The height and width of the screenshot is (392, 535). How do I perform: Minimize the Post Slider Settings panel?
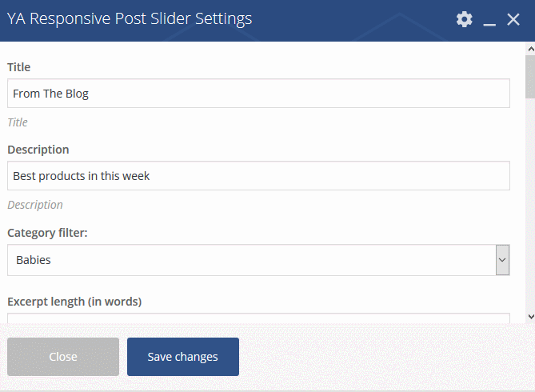click(489, 20)
